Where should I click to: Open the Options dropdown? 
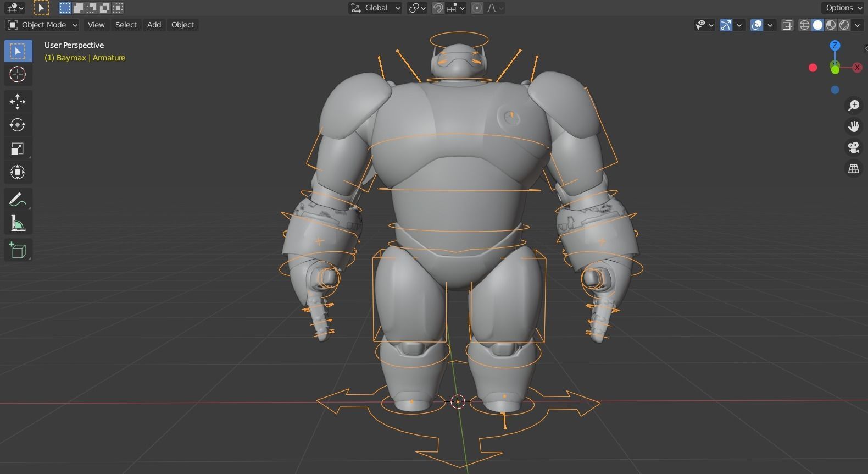click(844, 8)
